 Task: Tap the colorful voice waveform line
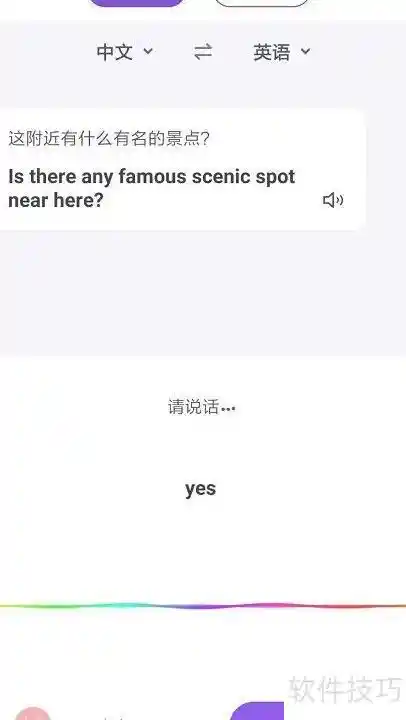[x=203, y=606]
